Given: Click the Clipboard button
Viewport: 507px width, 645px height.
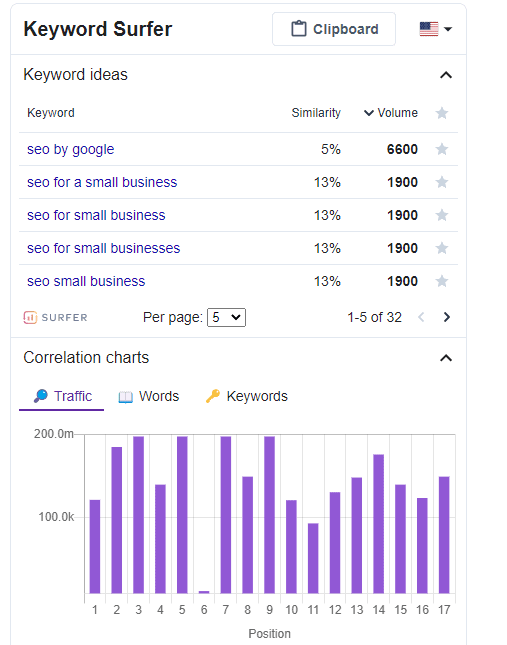Looking at the screenshot, I should [x=333, y=29].
